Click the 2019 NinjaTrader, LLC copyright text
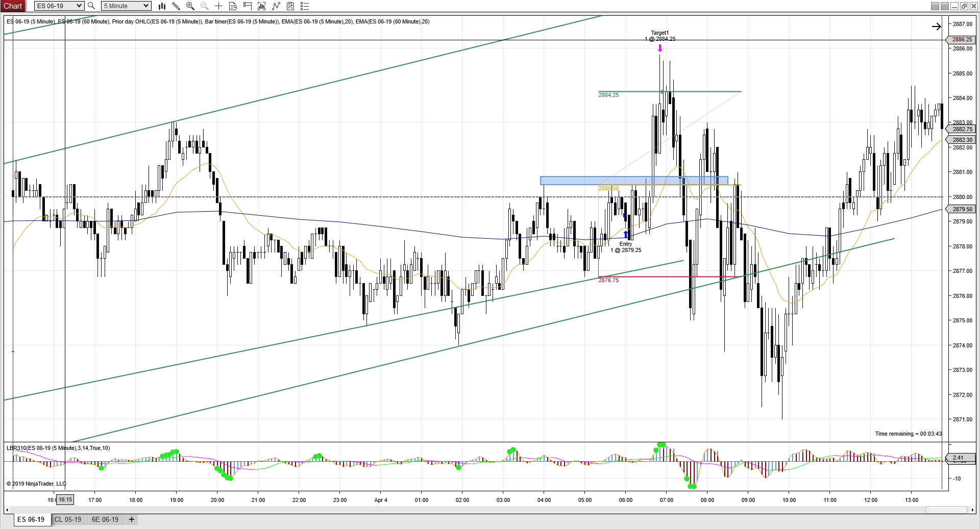Screen dimensions: 980x529 point(36,484)
